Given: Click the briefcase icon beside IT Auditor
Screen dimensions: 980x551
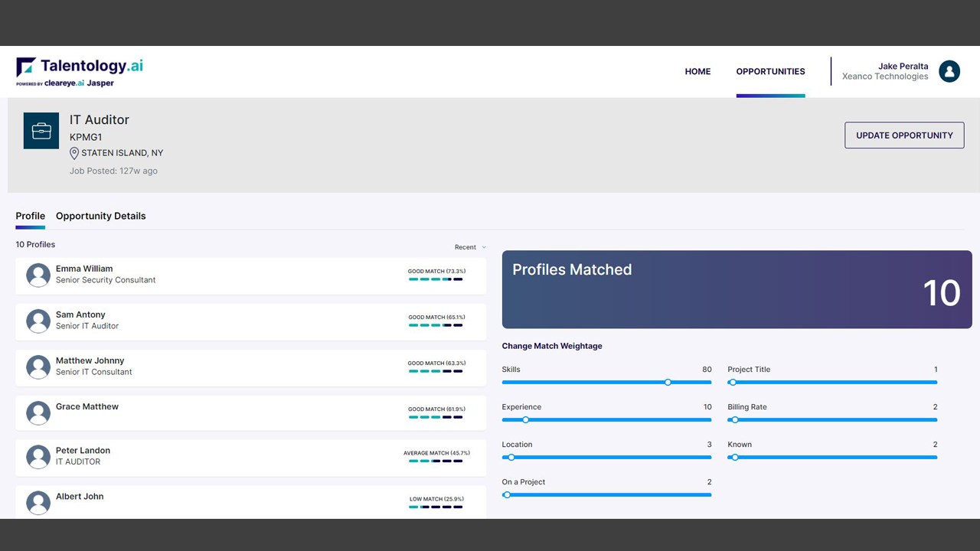Looking at the screenshot, I should point(41,131).
